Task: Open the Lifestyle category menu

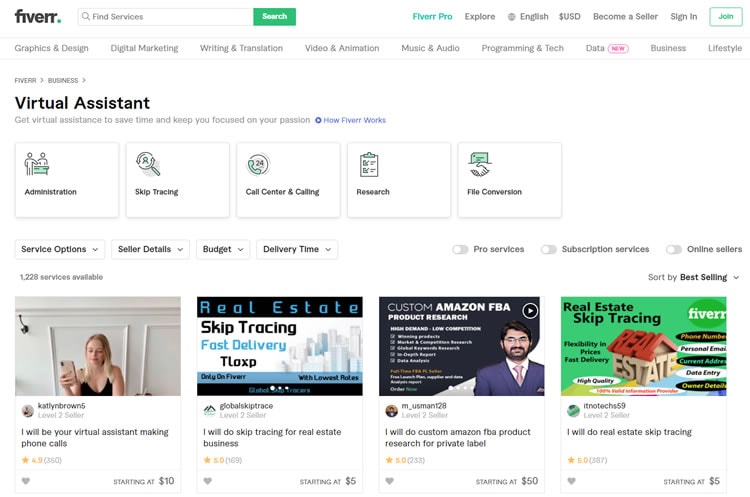Action: [x=725, y=48]
